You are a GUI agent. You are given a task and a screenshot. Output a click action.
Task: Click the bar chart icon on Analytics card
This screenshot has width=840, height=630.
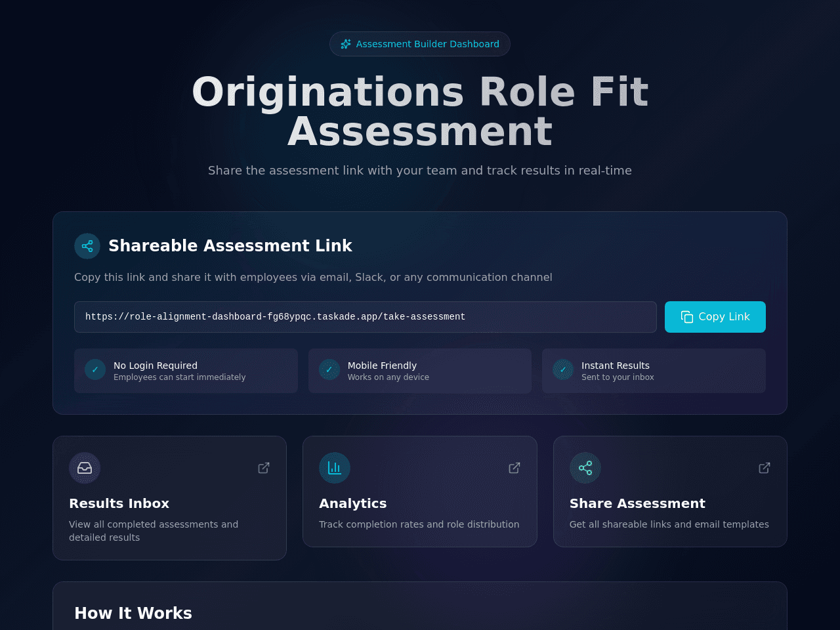pyautogui.click(x=335, y=468)
